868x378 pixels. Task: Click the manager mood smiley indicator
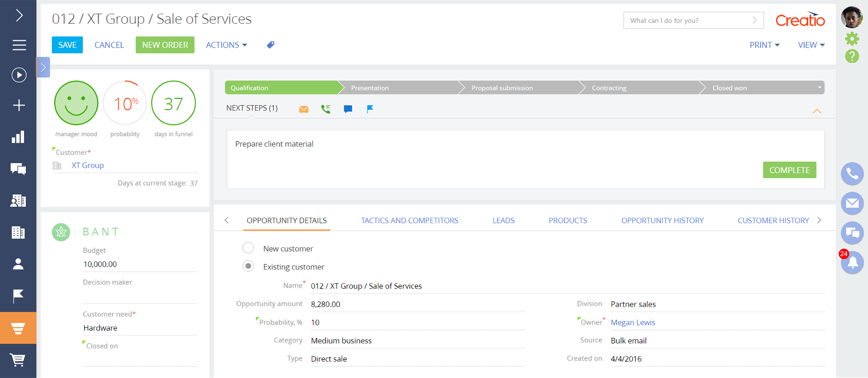coord(76,103)
